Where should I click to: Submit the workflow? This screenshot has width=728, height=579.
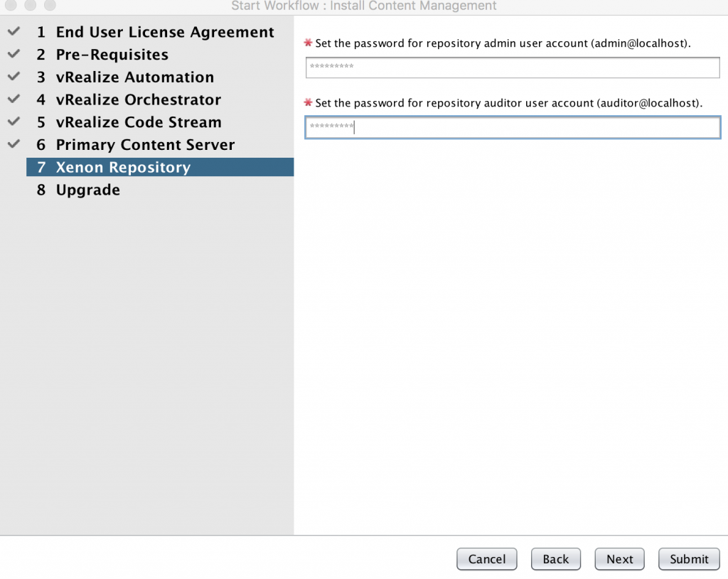click(x=689, y=559)
